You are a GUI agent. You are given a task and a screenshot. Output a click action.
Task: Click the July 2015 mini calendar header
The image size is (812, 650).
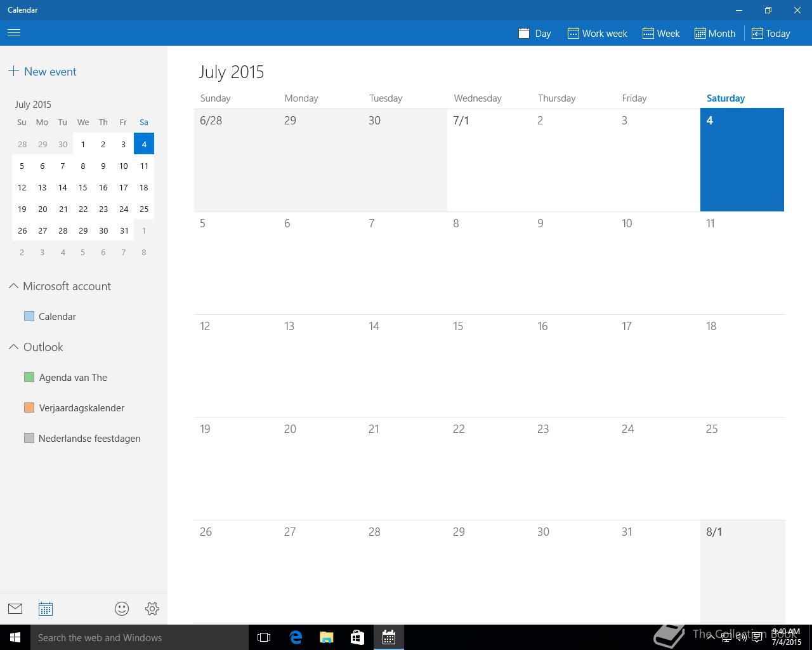click(x=33, y=104)
